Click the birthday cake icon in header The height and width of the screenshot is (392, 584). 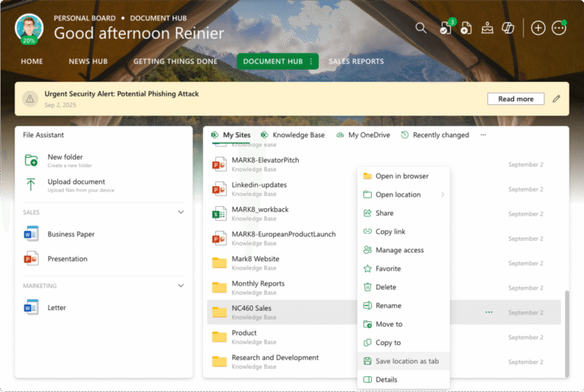[487, 28]
